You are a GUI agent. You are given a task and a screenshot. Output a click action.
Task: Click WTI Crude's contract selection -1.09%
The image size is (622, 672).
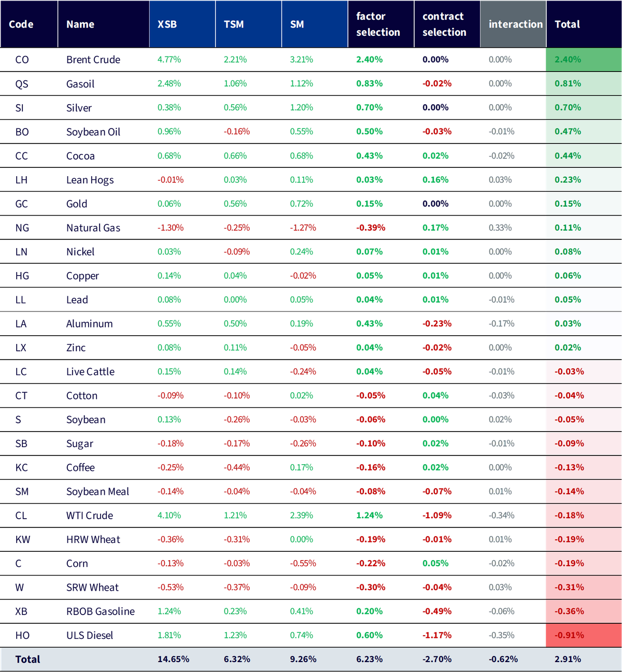click(x=437, y=516)
